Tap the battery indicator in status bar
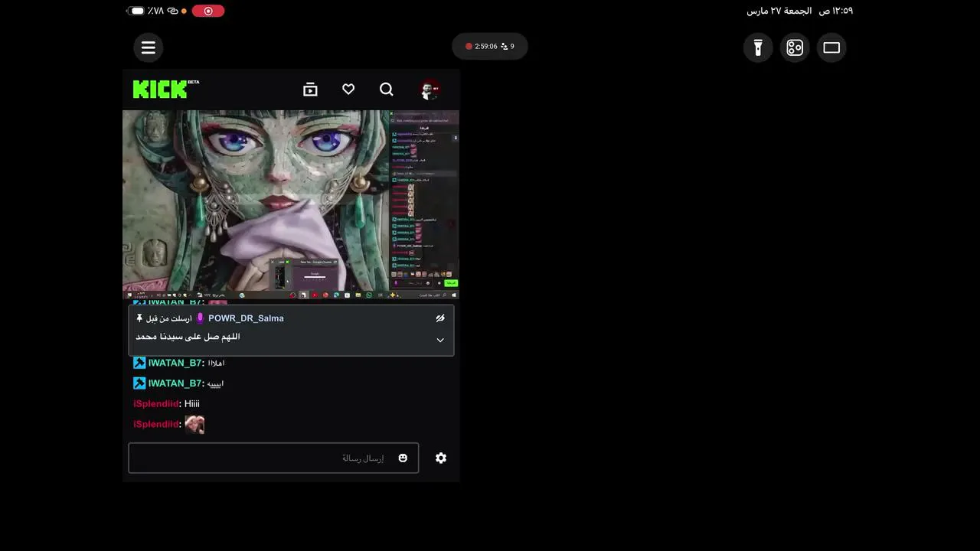 (x=137, y=11)
